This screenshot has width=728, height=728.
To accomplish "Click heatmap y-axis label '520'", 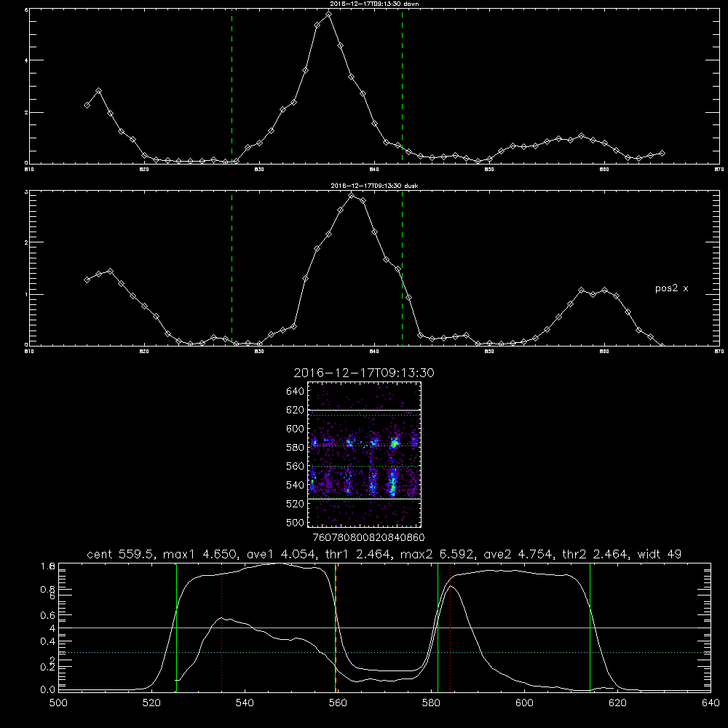I will coord(296,504).
